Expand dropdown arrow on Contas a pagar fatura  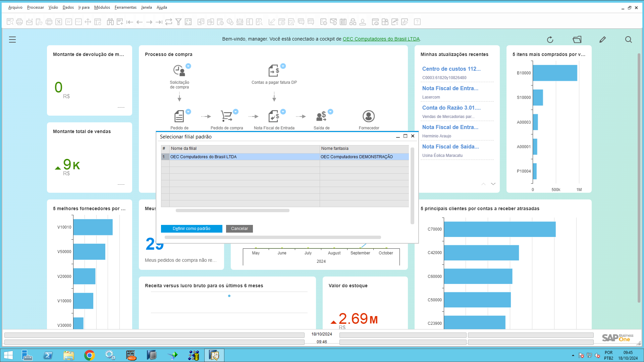pyautogui.click(x=283, y=66)
